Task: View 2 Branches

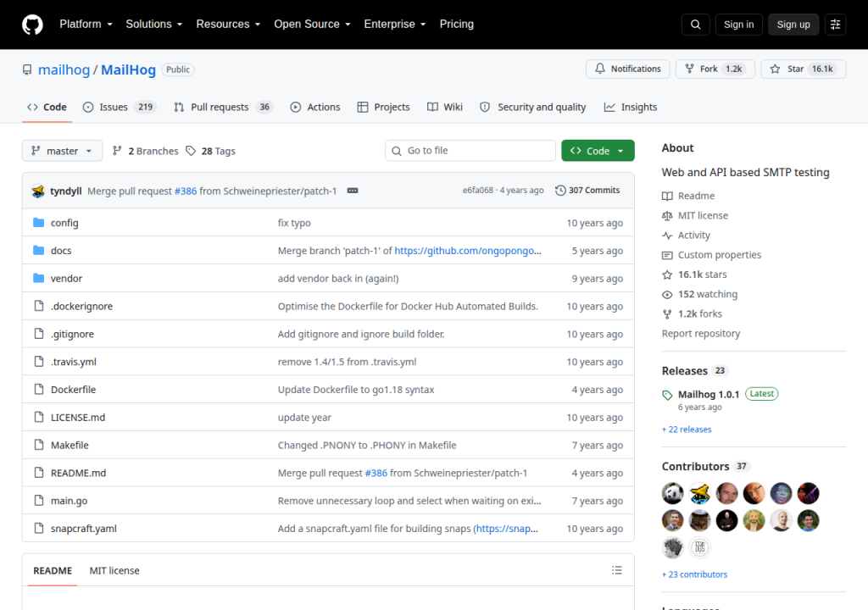Action: pyautogui.click(x=146, y=151)
